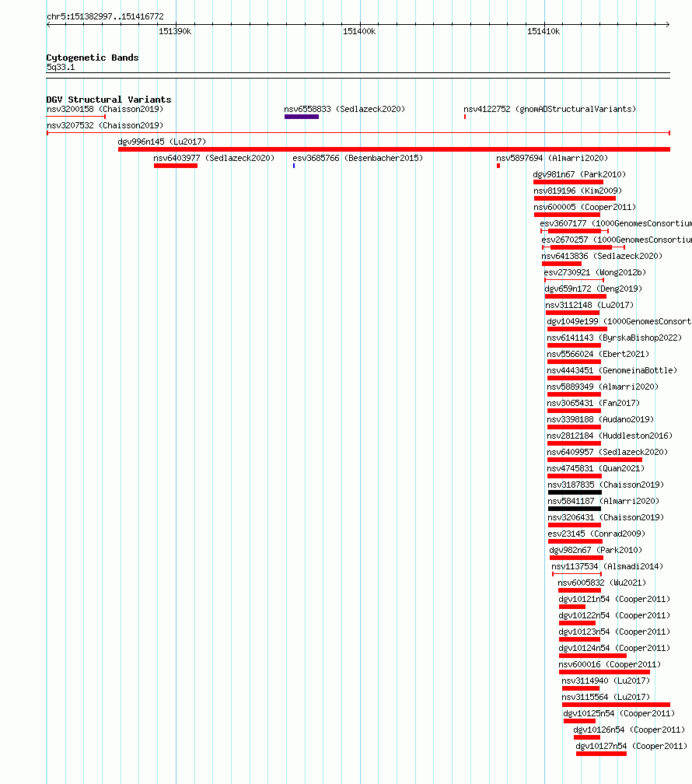Click dgv10121n54 (Cooper2011) label

point(614,599)
